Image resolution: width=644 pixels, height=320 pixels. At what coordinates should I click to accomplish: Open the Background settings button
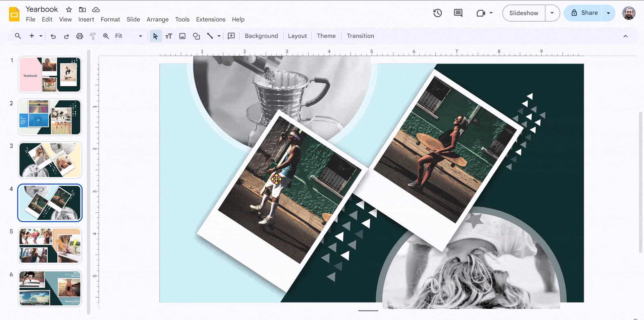261,36
